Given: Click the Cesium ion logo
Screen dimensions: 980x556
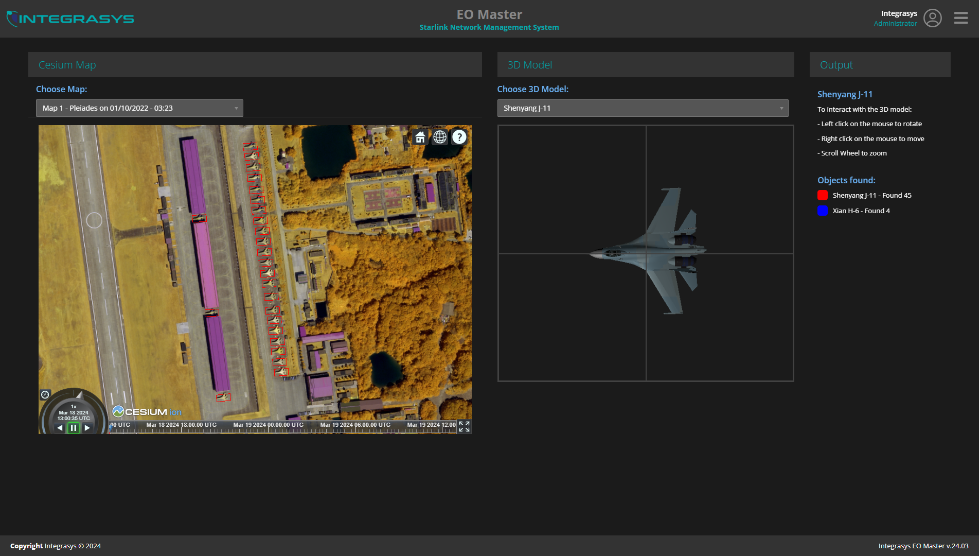Looking at the screenshot, I should click(146, 411).
